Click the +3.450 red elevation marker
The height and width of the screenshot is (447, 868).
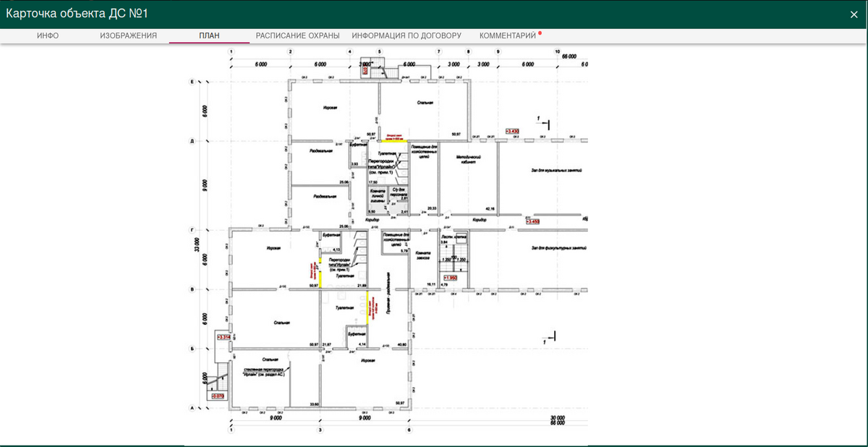532,222
